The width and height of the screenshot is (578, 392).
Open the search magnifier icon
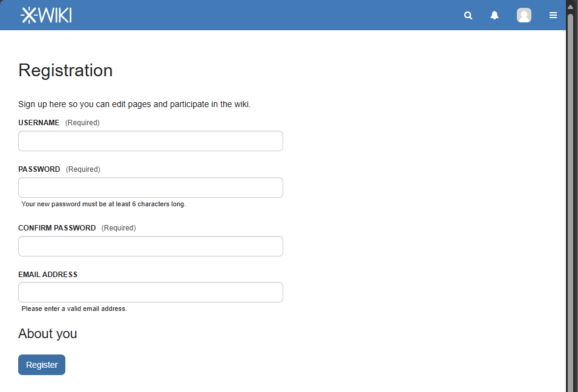click(468, 15)
